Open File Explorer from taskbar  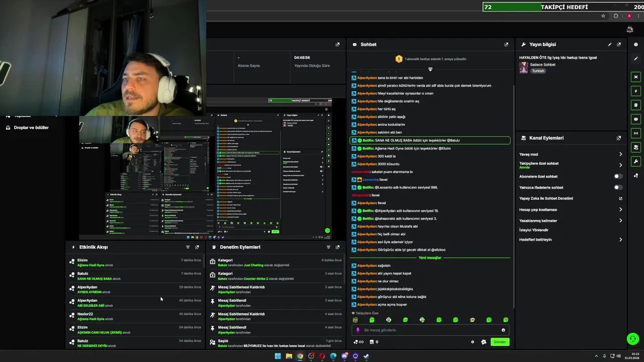[289, 356]
